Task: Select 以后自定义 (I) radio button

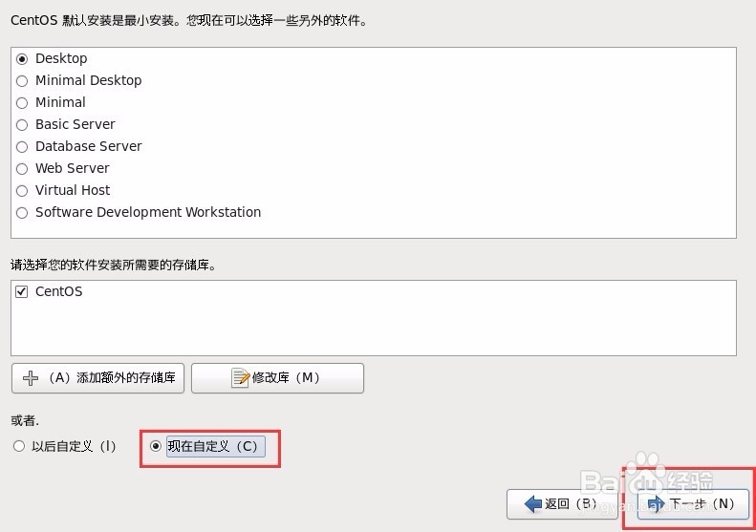Action: 19,446
